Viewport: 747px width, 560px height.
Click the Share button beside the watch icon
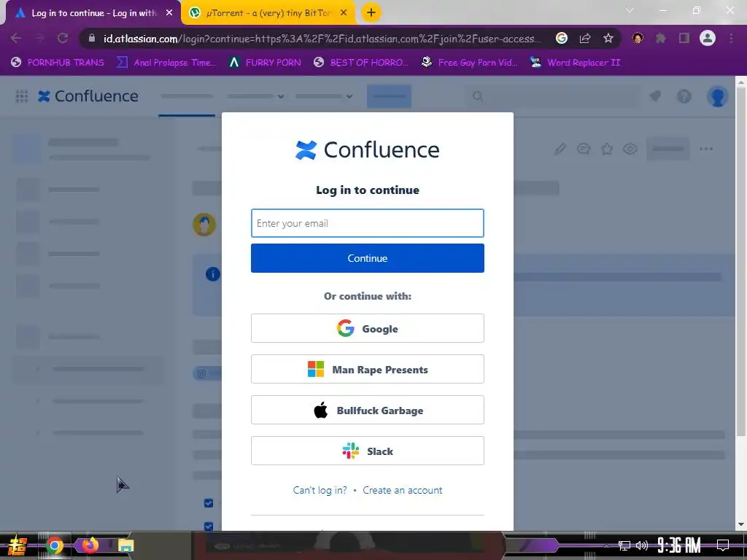point(668,149)
